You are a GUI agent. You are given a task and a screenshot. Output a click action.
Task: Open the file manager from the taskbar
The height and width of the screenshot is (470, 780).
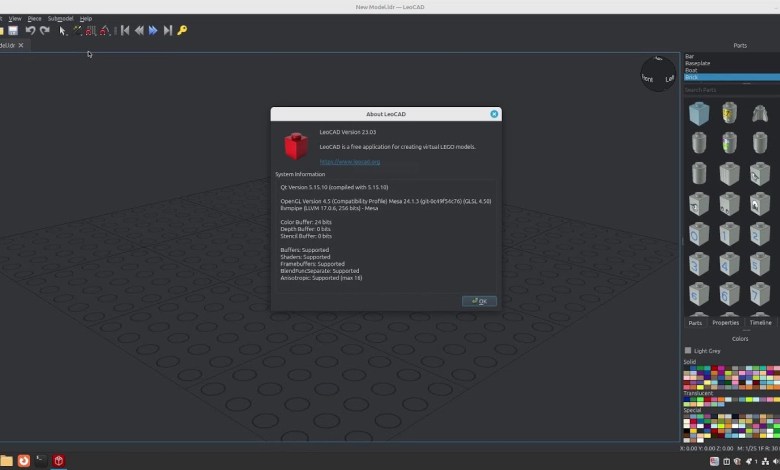[x=6, y=461]
